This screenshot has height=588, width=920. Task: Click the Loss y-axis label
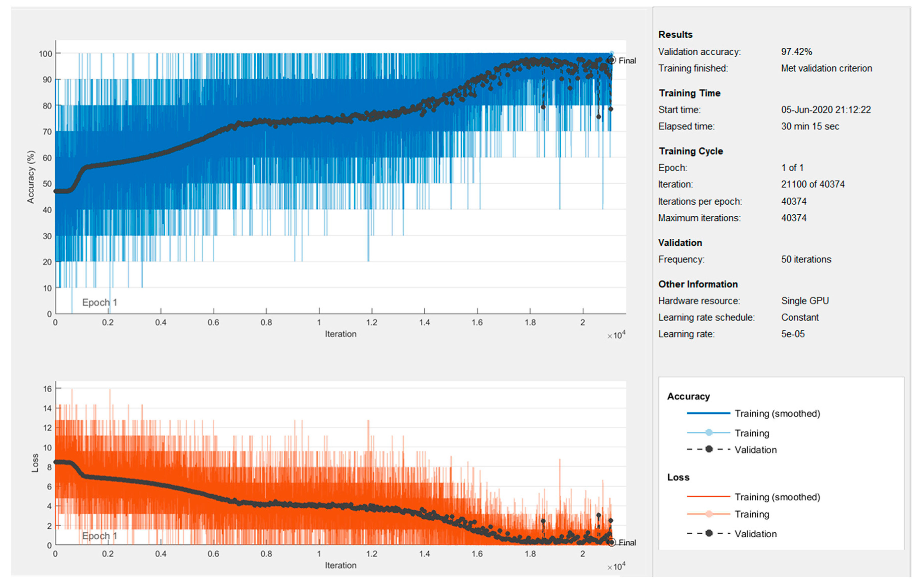coord(35,463)
